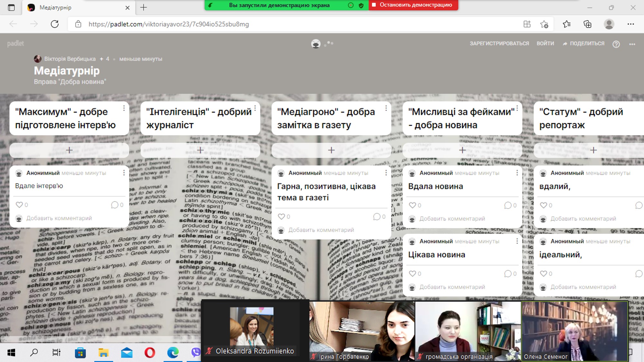
Task: Add post under 'Інтелігенція' column
Action: pyautogui.click(x=200, y=150)
